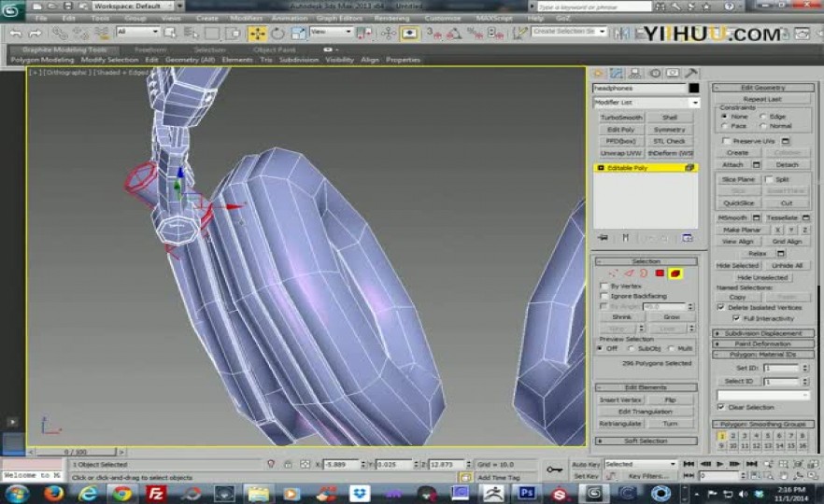This screenshot has width=824, height=504.
Task: Open the Display command panel tab
Action: (x=673, y=74)
